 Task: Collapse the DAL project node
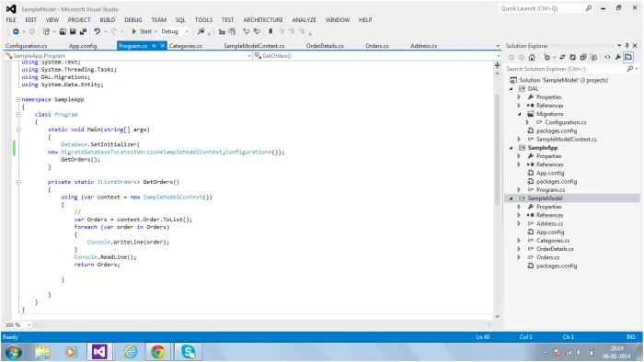(512, 89)
